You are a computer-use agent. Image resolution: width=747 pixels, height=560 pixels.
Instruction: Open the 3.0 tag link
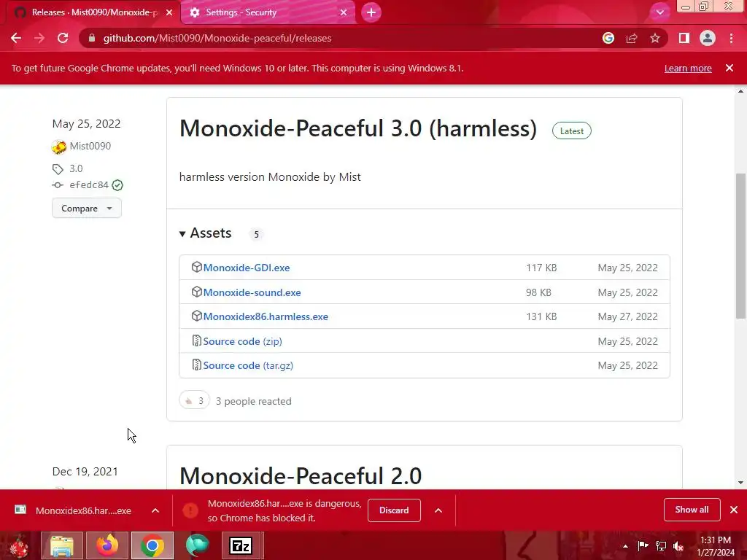[76, 168]
